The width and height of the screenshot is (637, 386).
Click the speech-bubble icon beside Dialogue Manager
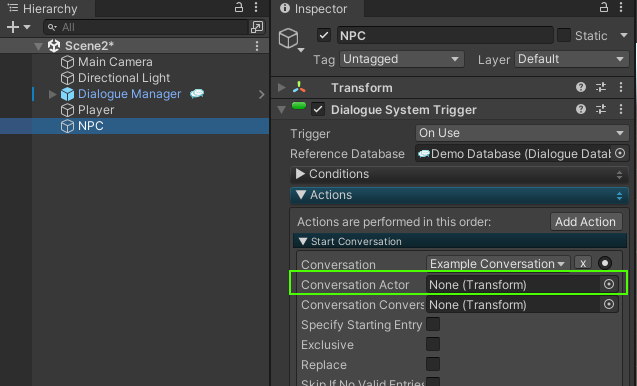pos(197,94)
